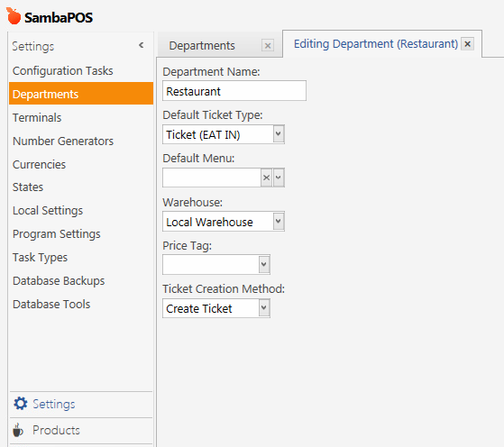Image resolution: width=504 pixels, height=447 pixels.
Task: Clear Default Menu with the X icon
Action: coord(266,178)
